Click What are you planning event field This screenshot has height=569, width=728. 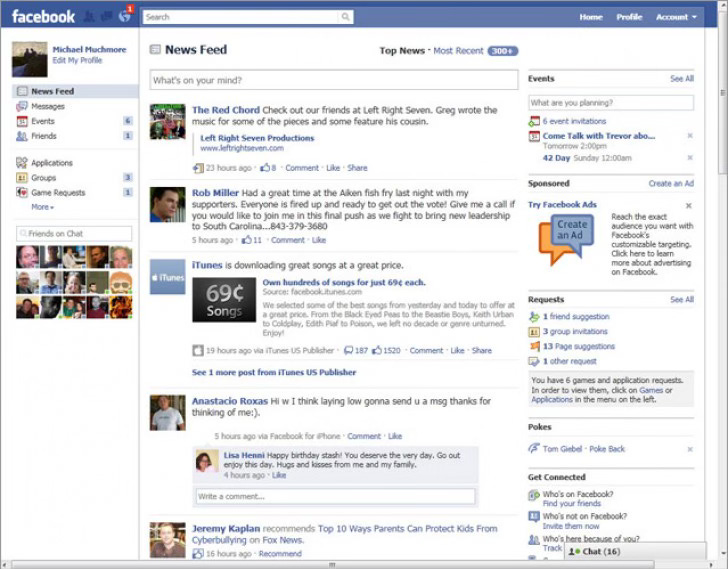611,103
